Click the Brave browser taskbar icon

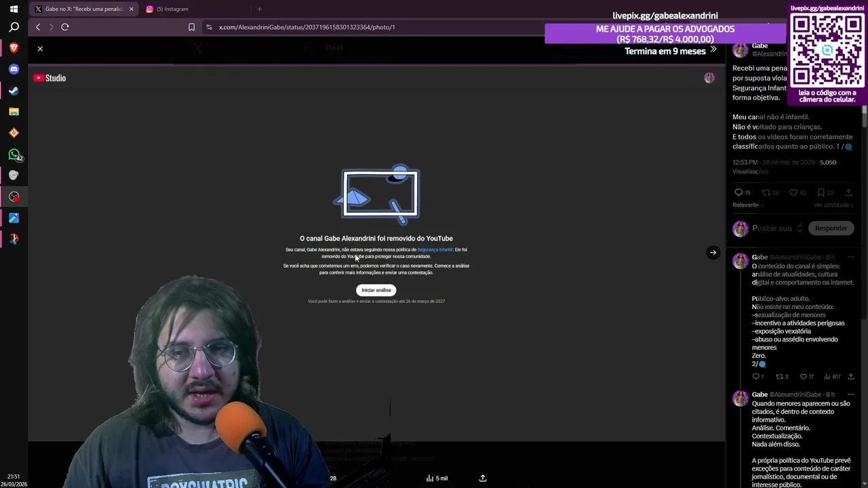pyautogui.click(x=14, y=48)
